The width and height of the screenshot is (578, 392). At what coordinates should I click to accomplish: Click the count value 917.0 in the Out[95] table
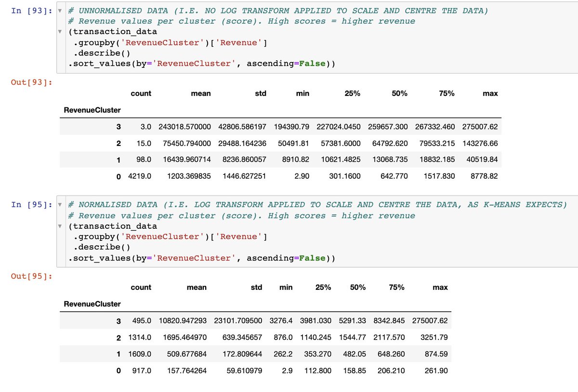pos(142,371)
